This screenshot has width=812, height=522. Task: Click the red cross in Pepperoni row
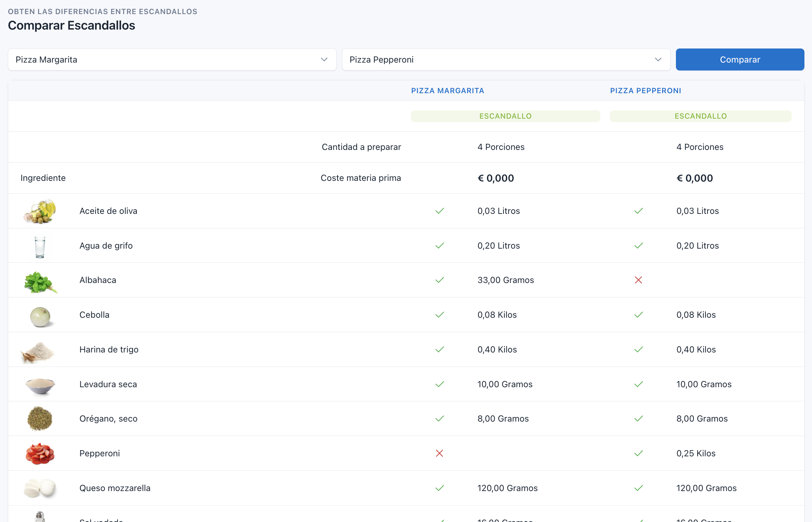(x=440, y=453)
